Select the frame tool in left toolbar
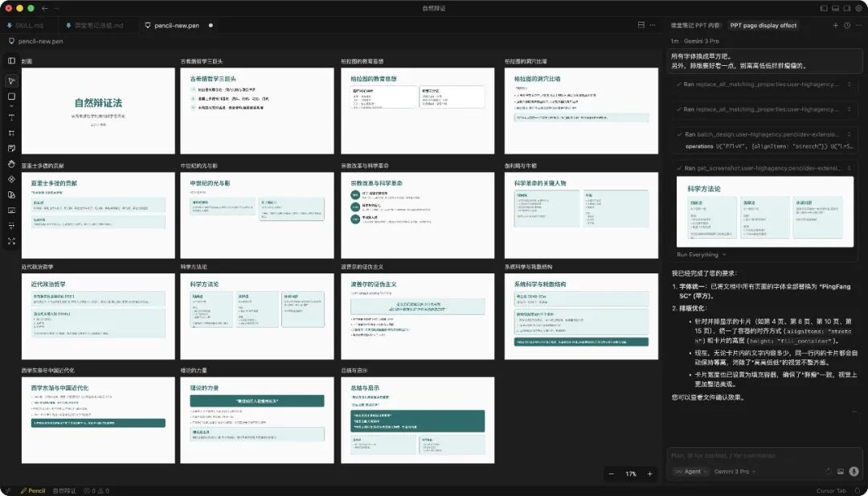The image size is (868, 496). point(11,132)
